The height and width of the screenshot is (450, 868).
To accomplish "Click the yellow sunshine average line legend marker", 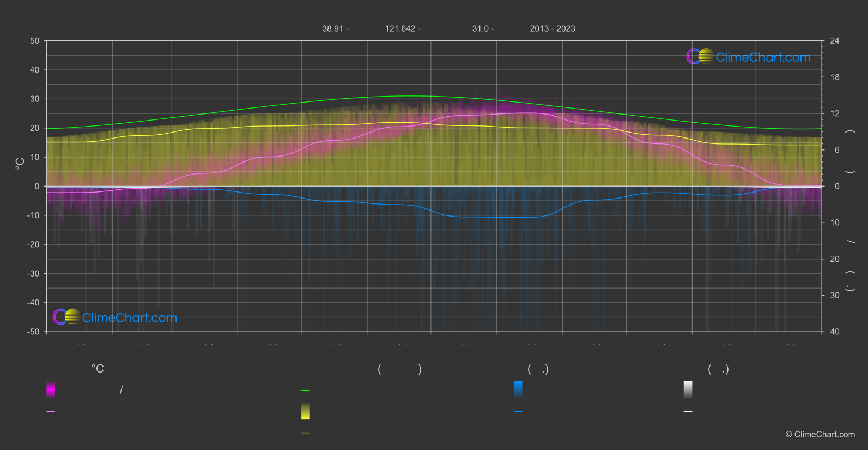I will click(306, 433).
